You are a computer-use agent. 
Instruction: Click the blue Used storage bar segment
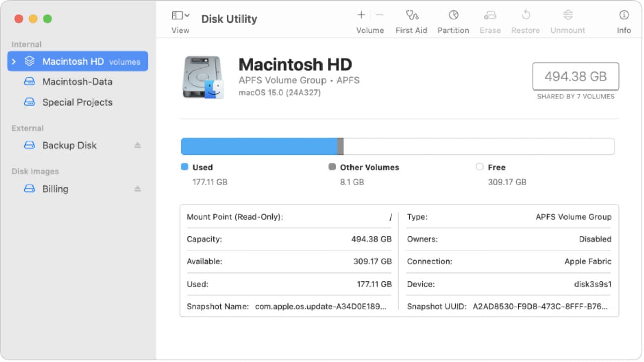click(x=259, y=146)
